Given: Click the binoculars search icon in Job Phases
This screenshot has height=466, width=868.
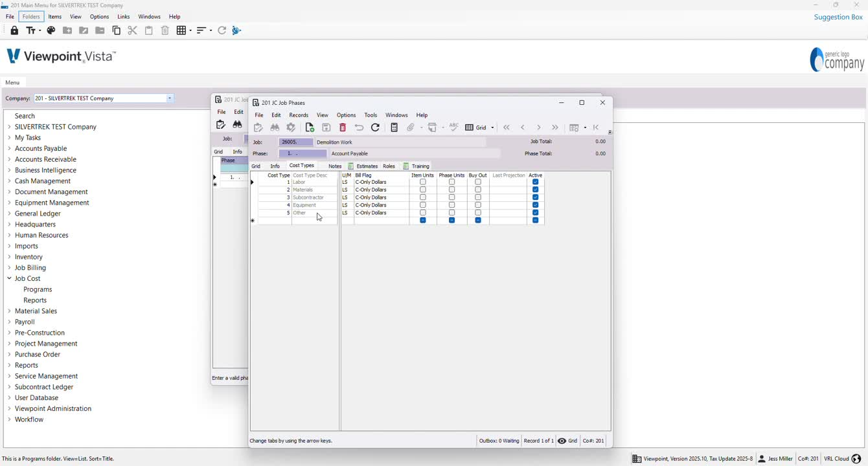Looking at the screenshot, I should click(275, 128).
